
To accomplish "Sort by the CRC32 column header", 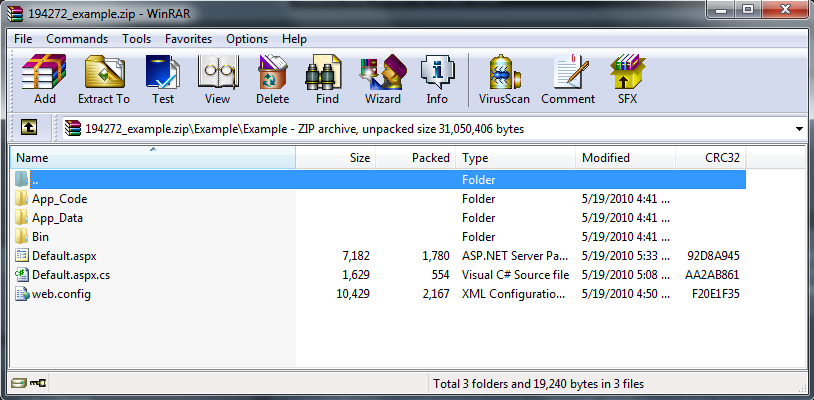I will click(711, 158).
